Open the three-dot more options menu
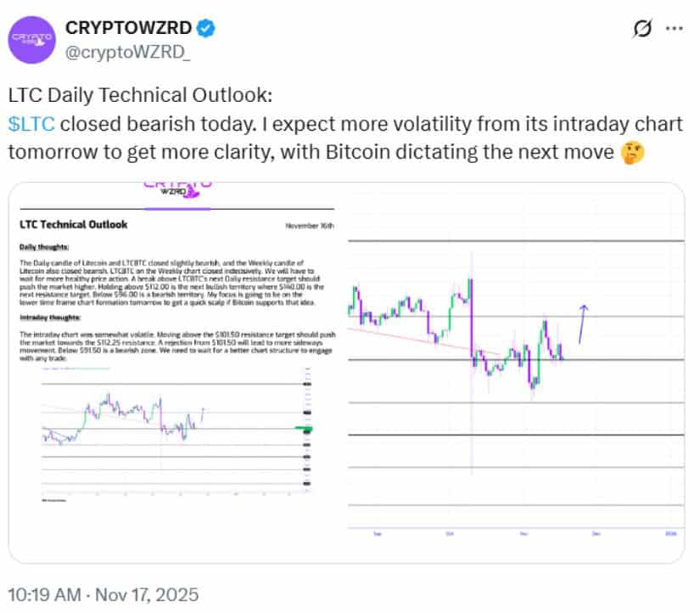This screenshot has width=700, height=613. point(675,28)
